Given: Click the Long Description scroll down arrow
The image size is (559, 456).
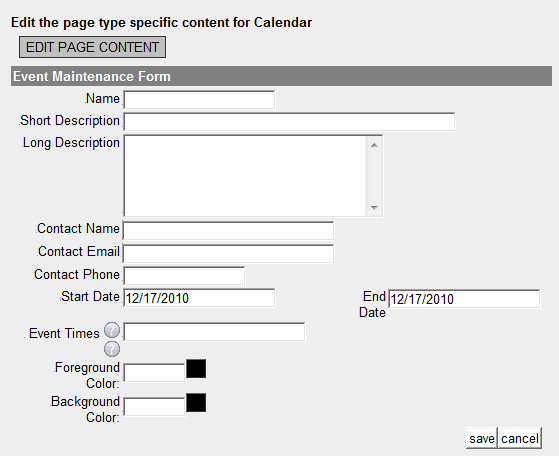Looking at the screenshot, I should tap(374, 207).
